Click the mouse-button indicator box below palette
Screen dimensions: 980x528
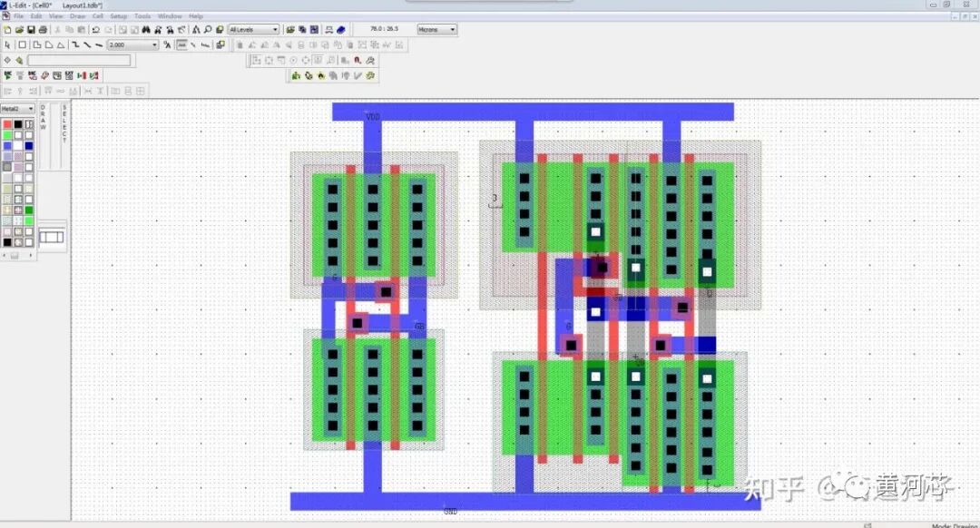51,237
